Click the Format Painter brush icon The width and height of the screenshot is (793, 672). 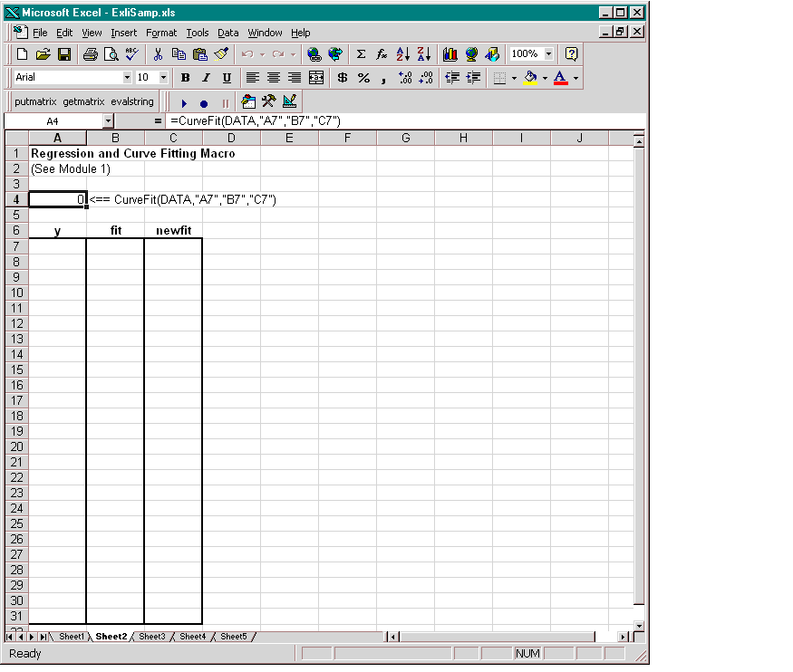(x=221, y=54)
